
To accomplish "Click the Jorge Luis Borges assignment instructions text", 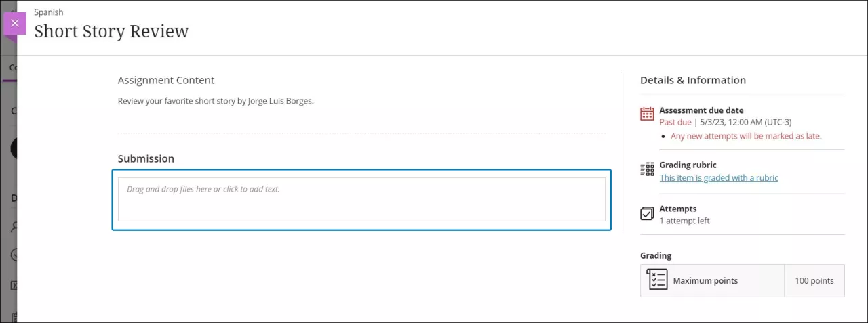I will point(216,101).
